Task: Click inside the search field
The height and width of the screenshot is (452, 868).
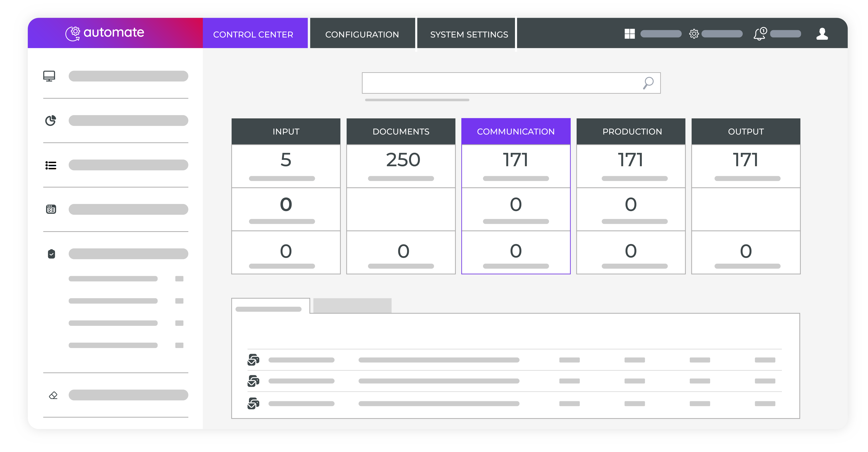Action: (x=511, y=83)
